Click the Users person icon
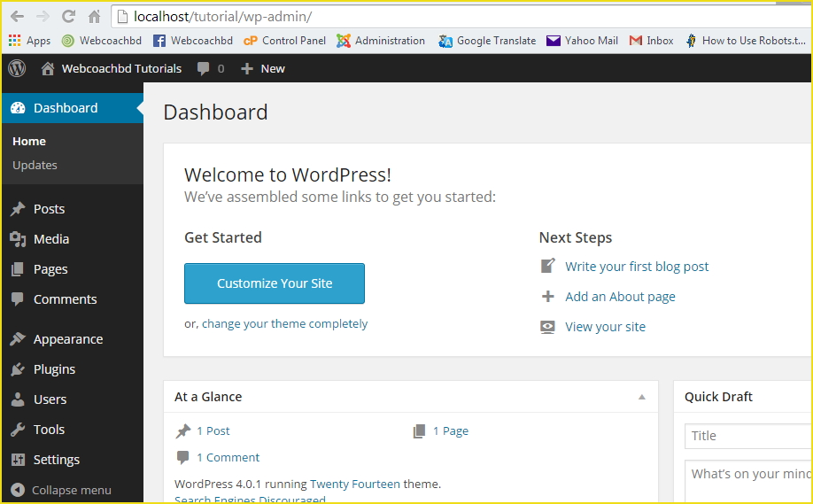This screenshot has height=504, width=813. (x=18, y=399)
